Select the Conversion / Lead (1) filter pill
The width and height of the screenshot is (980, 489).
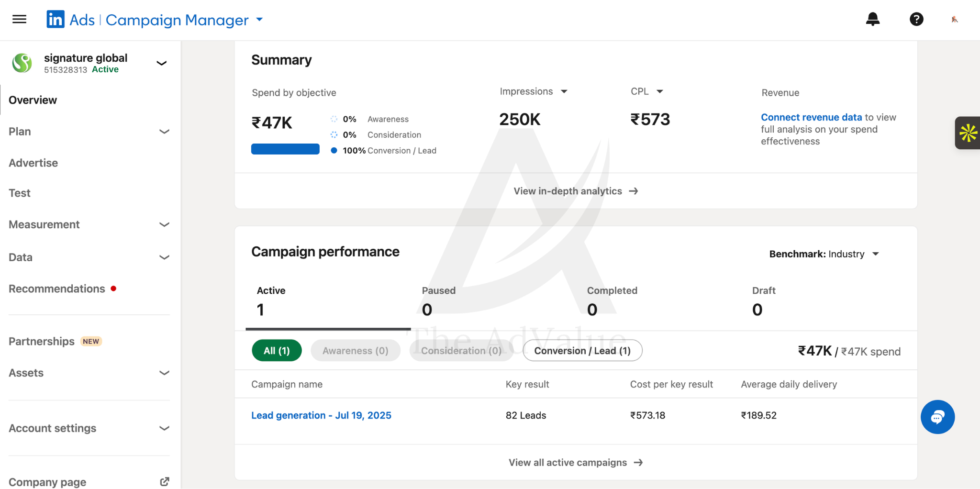pyautogui.click(x=582, y=351)
